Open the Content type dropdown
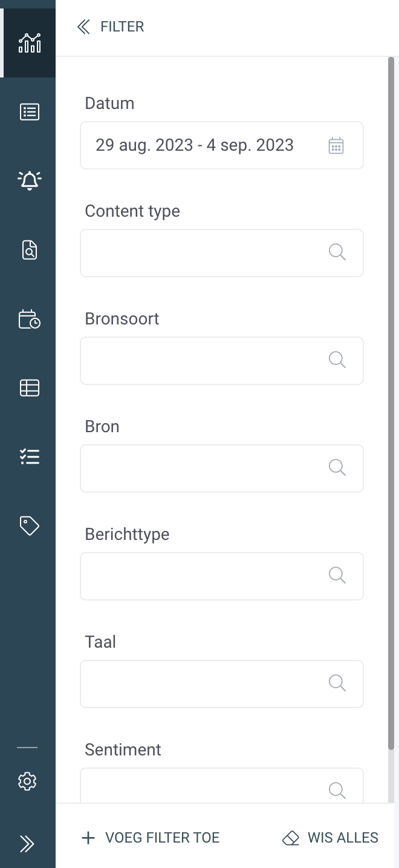This screenshot has width=399, height=868. 222,253
